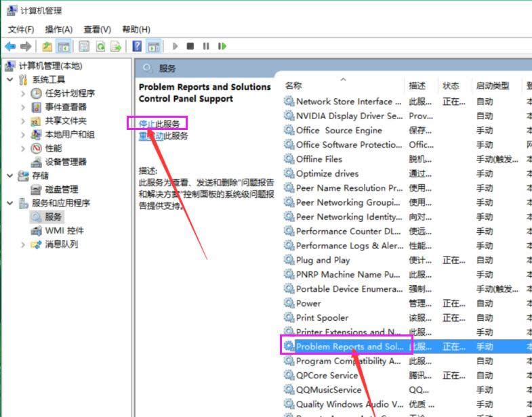This screenshot has height=417, width=532.
Task: Select 设备管理器 in the tree
Action: coord(65,162)
